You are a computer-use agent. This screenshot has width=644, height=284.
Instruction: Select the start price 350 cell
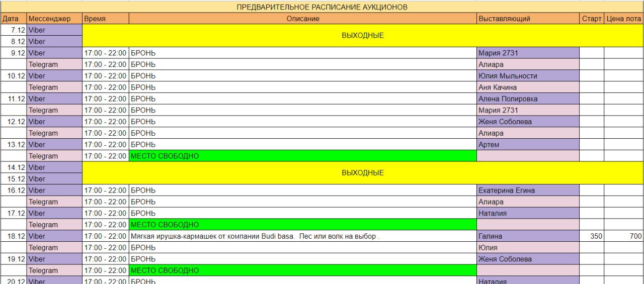[592, 236]
